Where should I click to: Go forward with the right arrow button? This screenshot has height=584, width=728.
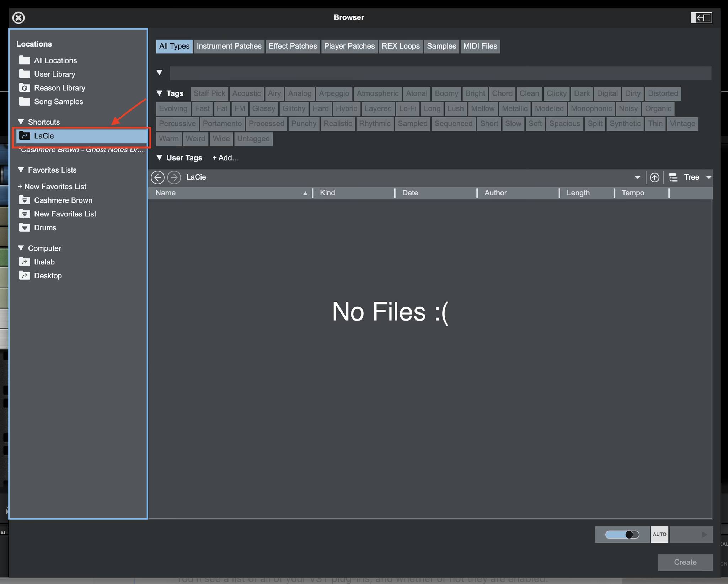tap(174, 177)
